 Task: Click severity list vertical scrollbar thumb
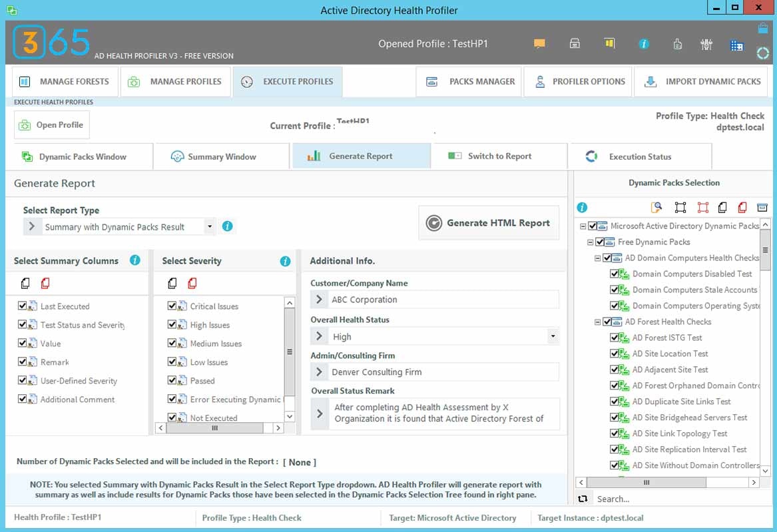(290, 352)
